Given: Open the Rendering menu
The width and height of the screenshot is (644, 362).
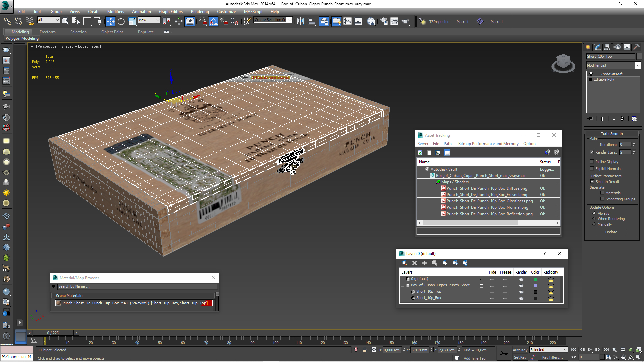Looking at the screenshot, I should pyautogui.click(x=200, y=11).
